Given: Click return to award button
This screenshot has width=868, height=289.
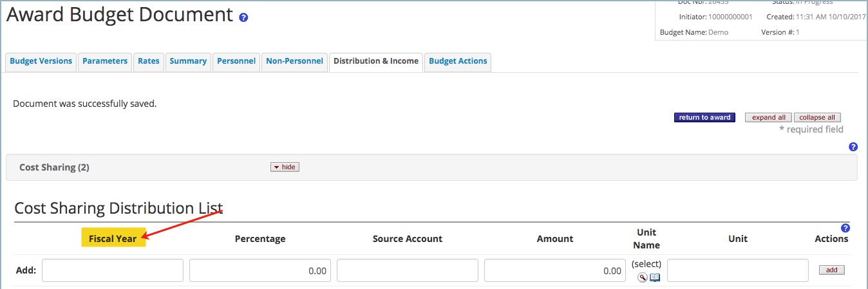Looking at the screenshot, I should [x=704, y=118].
